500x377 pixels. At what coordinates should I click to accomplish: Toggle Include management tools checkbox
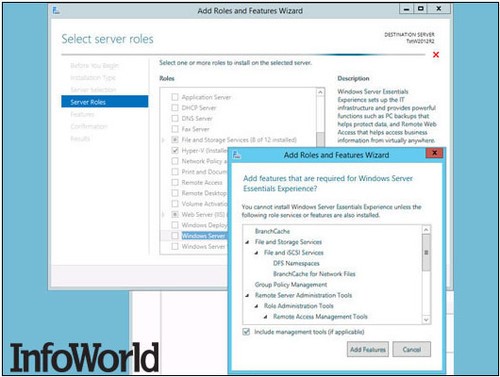click(246, 332)
